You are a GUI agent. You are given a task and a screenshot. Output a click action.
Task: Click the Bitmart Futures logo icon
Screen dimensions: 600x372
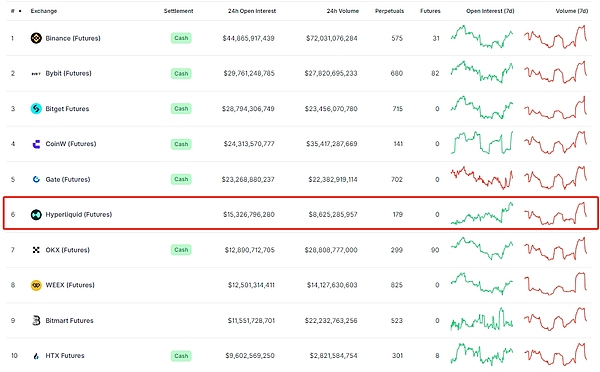click(x=36, y=320)
